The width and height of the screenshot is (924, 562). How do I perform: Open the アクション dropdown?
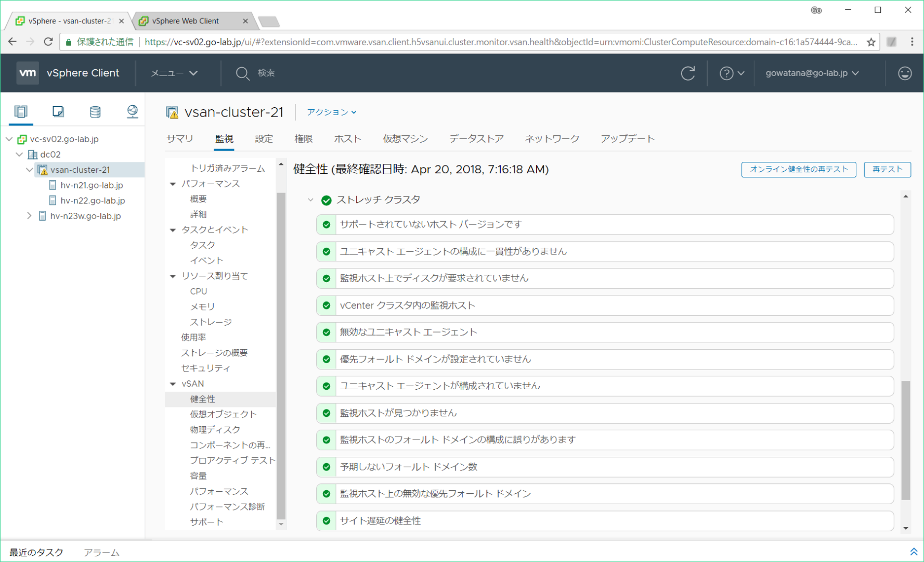pos(331,112)
